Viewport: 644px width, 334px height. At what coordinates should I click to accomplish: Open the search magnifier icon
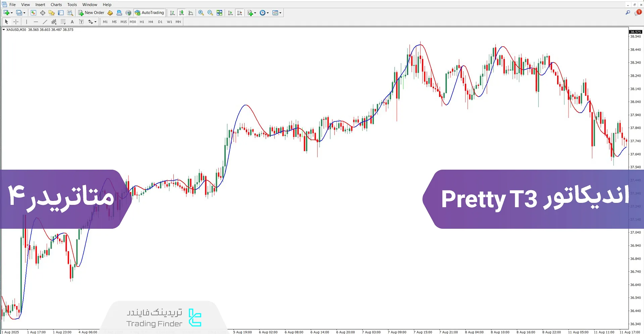[x=628, y=13]
